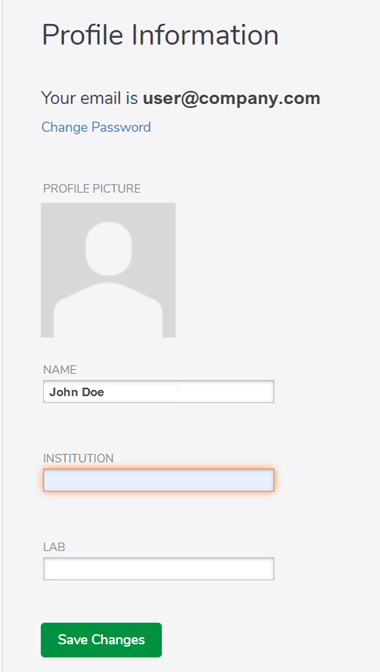Click the Change Password link
This screenshot has height=672, width=380.
click(96, 127)
